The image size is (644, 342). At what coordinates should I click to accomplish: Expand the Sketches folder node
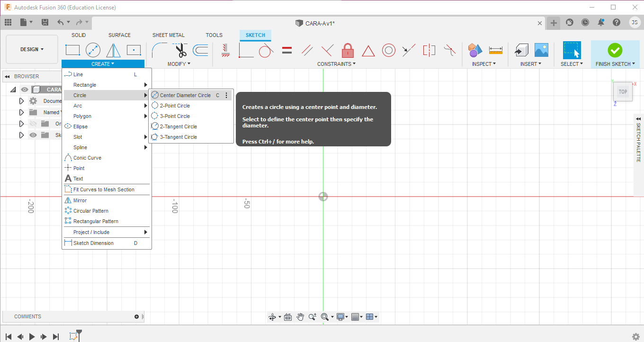(x=21, y=135)
